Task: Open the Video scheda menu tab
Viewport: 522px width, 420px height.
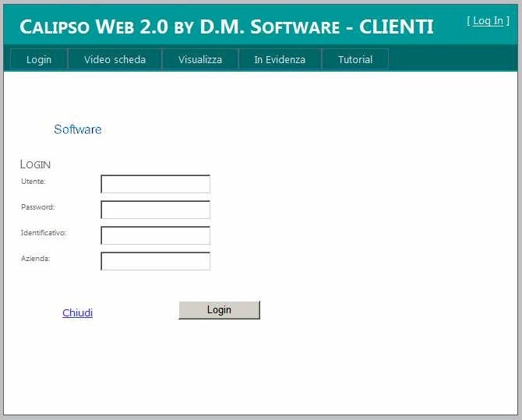Action: (115, 59)
